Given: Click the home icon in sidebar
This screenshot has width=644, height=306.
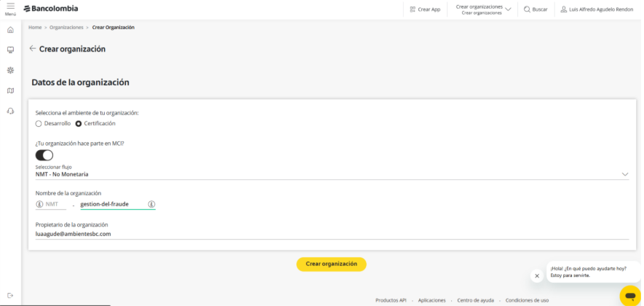Looking at the screenshot, I should (10, 30).
